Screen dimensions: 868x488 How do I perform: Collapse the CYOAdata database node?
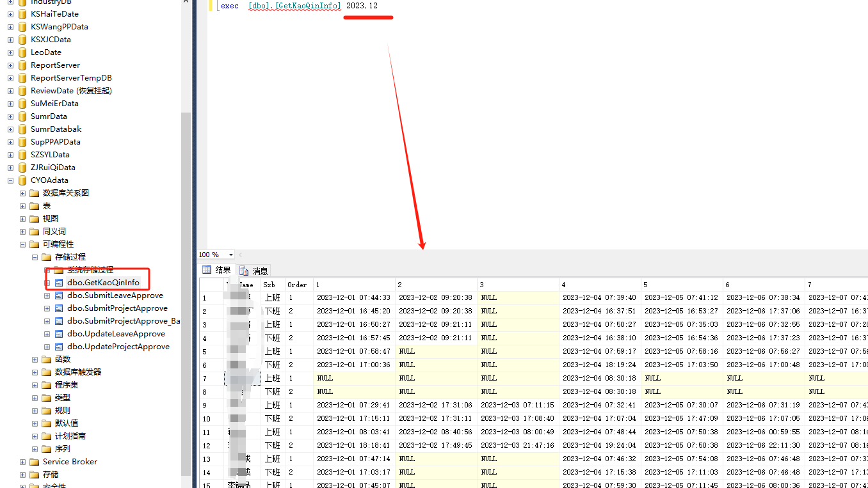pos(10,180)
